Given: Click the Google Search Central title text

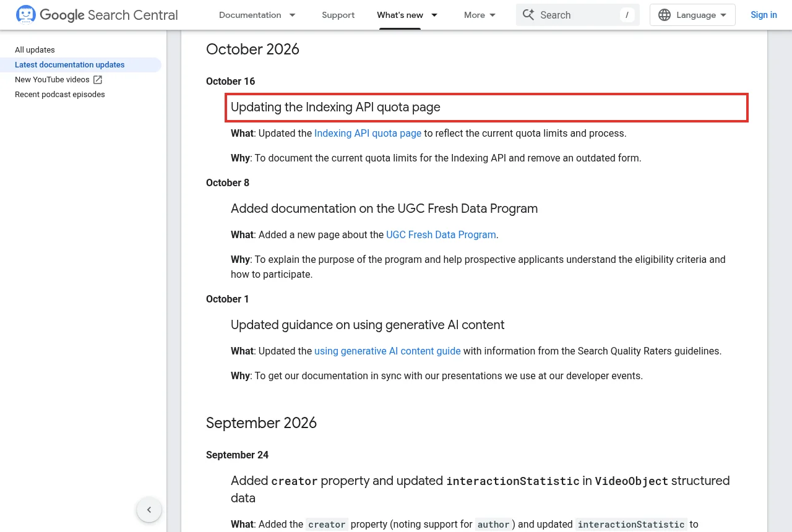Looking at the screenshot, I should [x=109, y=15].
